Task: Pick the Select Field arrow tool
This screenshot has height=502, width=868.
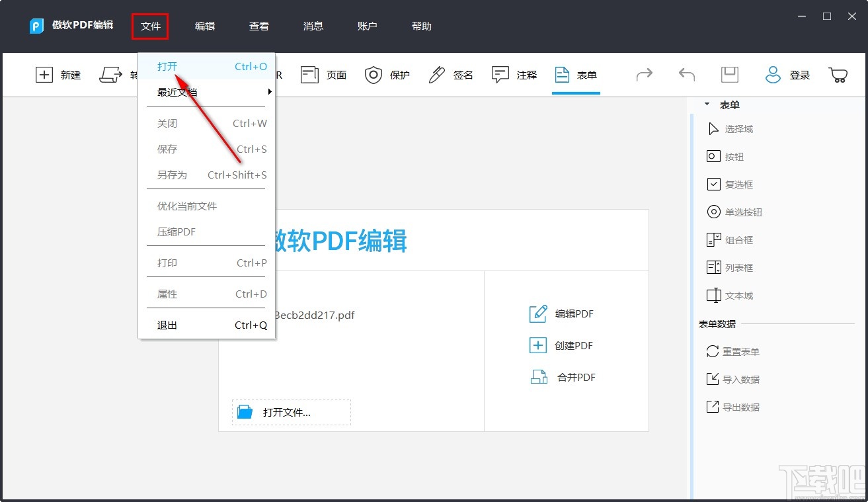Action: pos(713,129)
